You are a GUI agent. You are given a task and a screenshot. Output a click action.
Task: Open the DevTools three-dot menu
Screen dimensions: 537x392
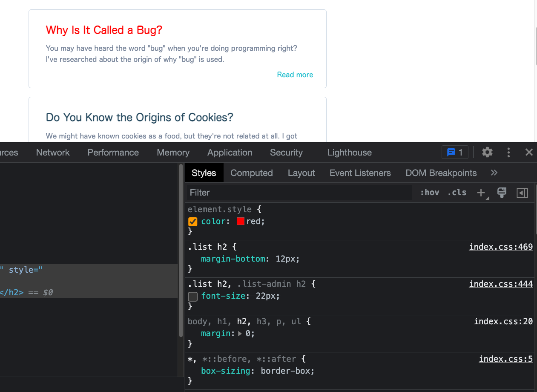(x=508, y=152)
